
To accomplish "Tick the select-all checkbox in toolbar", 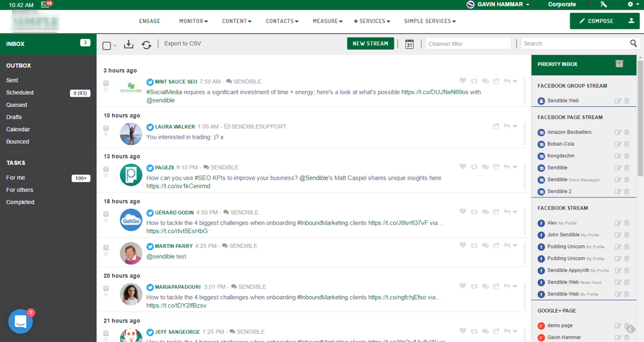I will (x=106, y=46).
